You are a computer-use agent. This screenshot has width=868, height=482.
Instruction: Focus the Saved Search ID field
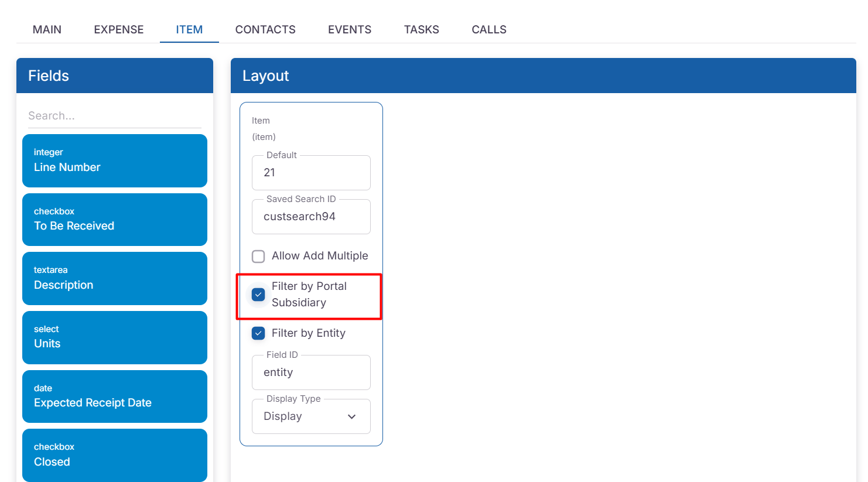310,217
